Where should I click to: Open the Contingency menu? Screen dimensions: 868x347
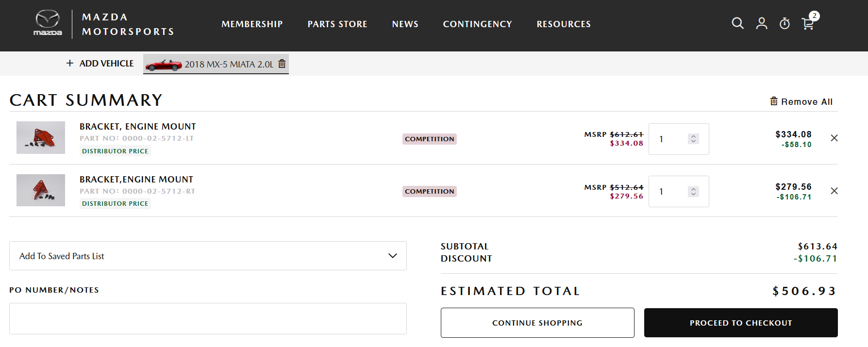pyautogui.click(x=478, y=24)
